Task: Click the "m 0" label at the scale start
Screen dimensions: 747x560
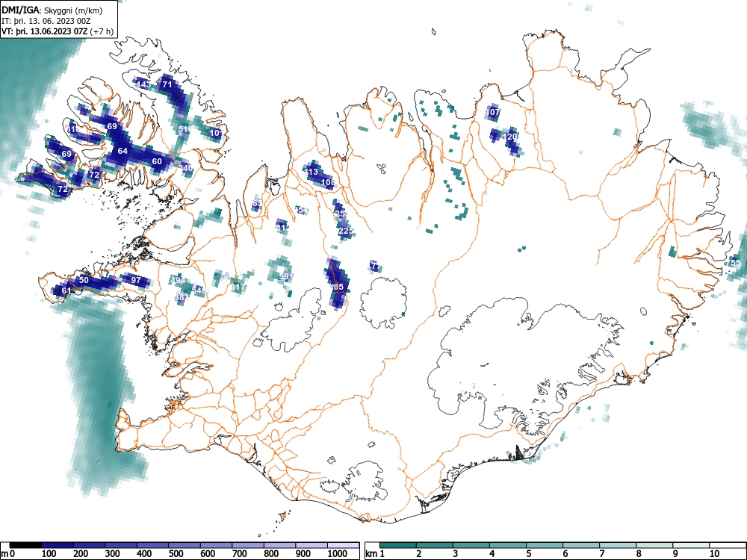Action: click(7, 554)
